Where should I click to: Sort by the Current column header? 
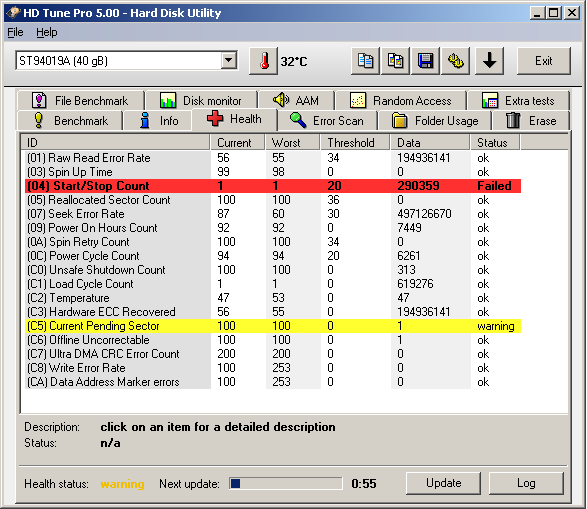pos(237,143)
